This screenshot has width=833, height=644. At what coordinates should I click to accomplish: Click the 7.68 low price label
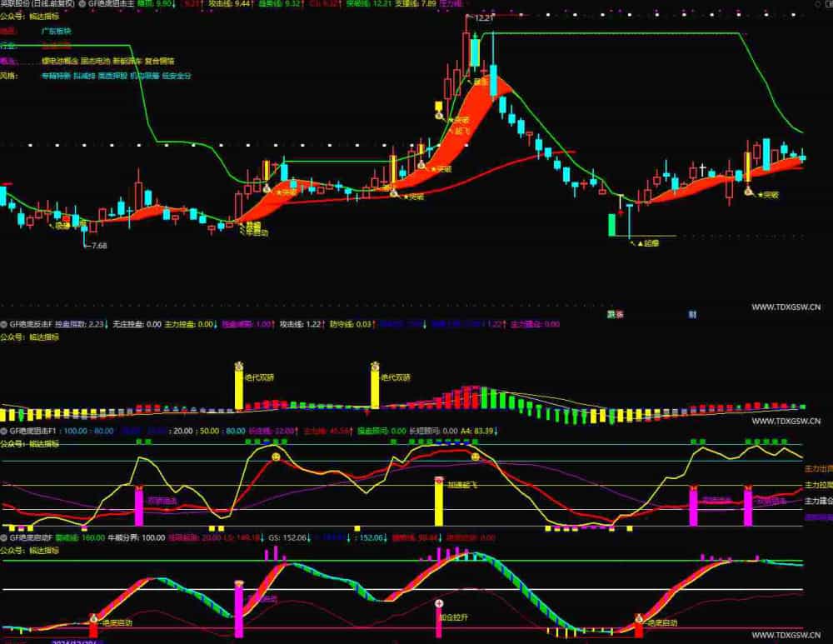(x=99, y=246)
